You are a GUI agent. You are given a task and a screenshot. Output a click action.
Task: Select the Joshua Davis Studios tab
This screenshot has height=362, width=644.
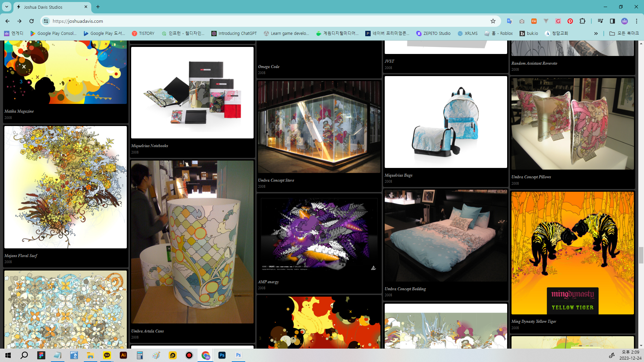point(50,7)
